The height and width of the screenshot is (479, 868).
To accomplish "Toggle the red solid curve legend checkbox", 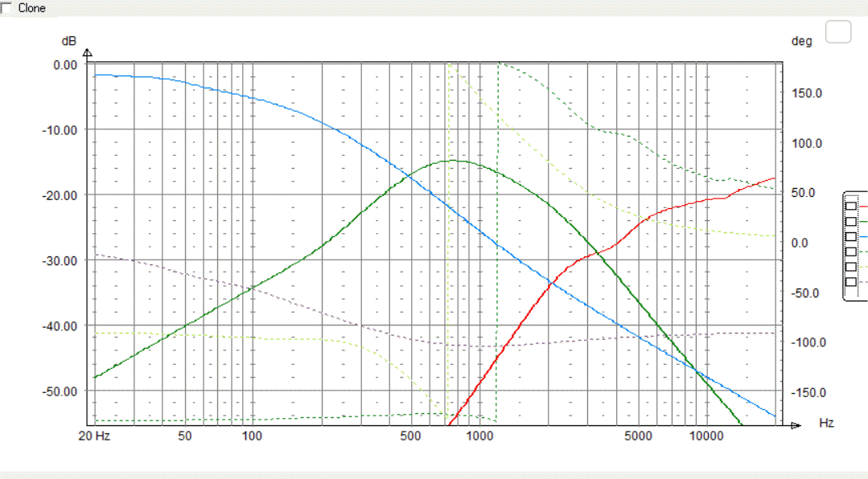I will pyautogui.click(x=851, y=207).
